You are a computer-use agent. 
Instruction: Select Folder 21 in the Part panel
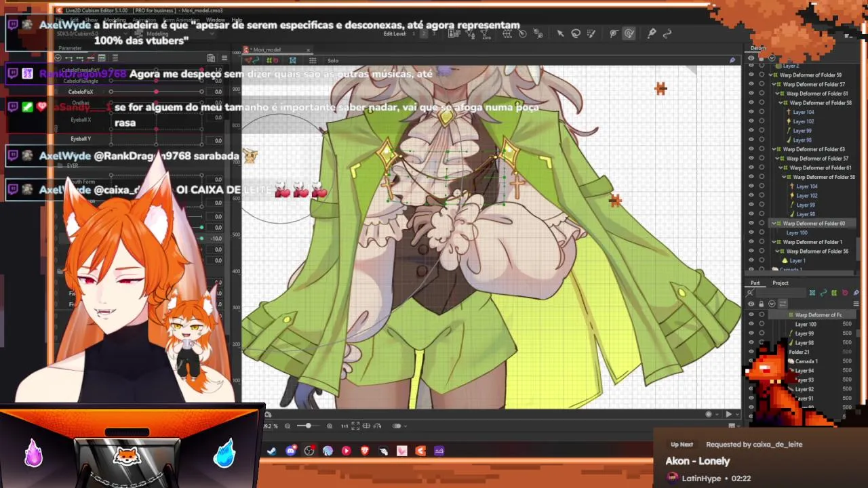[x=799, y=352]
